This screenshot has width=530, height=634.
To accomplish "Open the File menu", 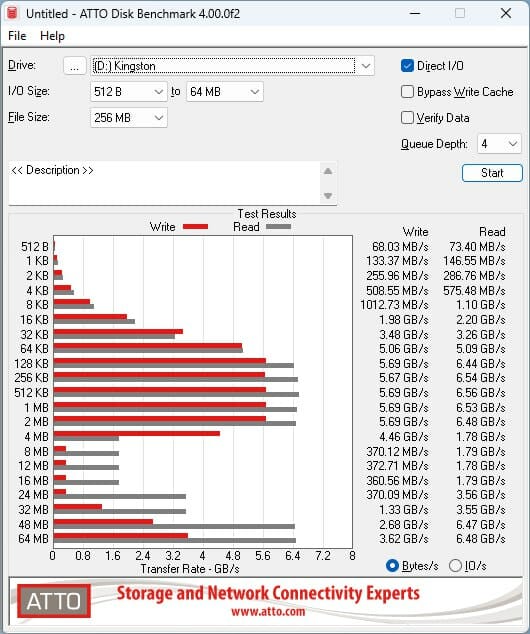I will point(17,36).
